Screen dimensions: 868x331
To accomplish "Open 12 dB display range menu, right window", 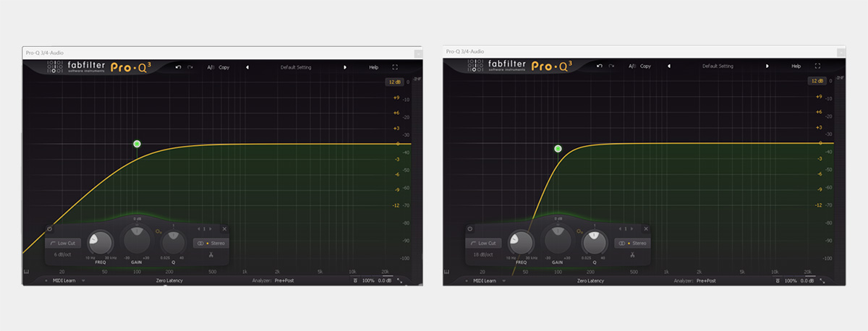I will coord(817,81).
